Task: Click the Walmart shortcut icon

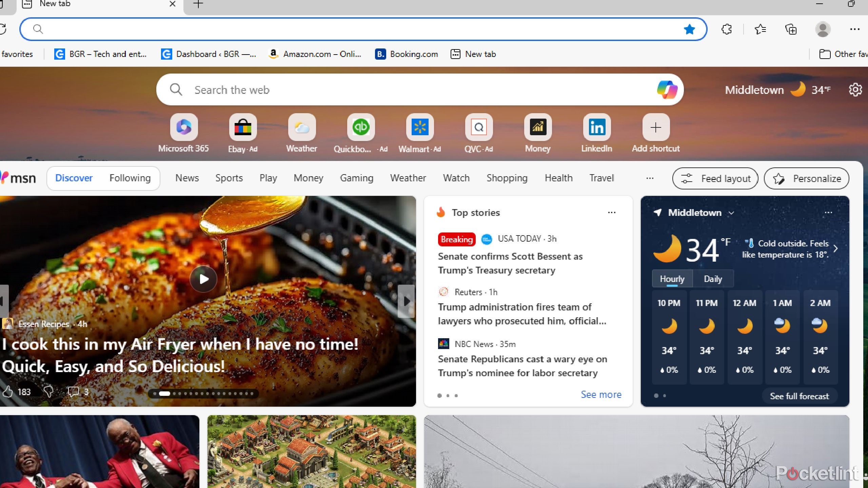Action: [419, 127]
